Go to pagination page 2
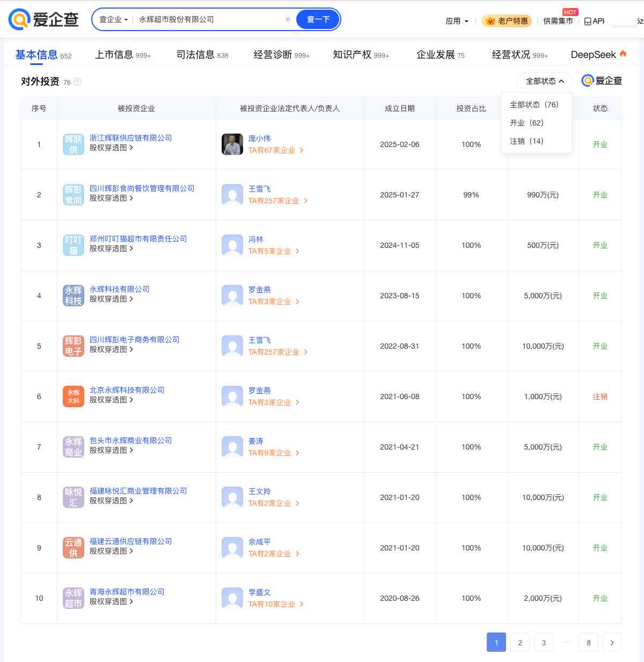Image resolution: width=644 pixels, height=662 pixels. [519, 642]
